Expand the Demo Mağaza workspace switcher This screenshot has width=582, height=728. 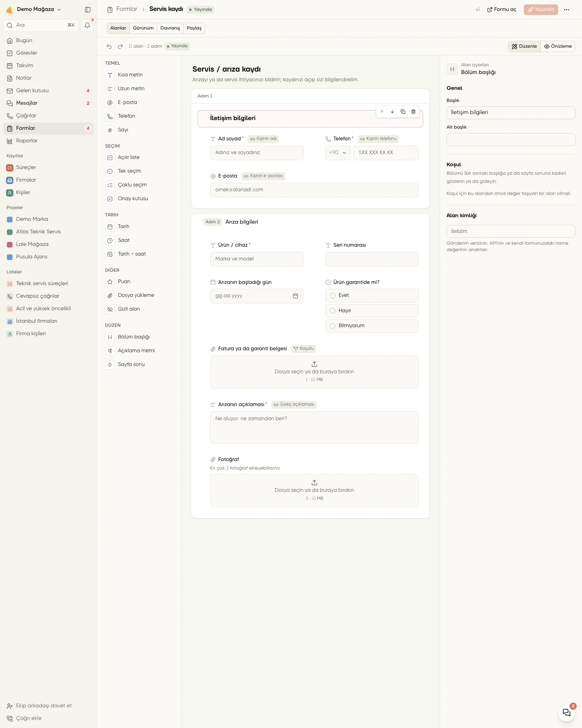tap(34, 9)
